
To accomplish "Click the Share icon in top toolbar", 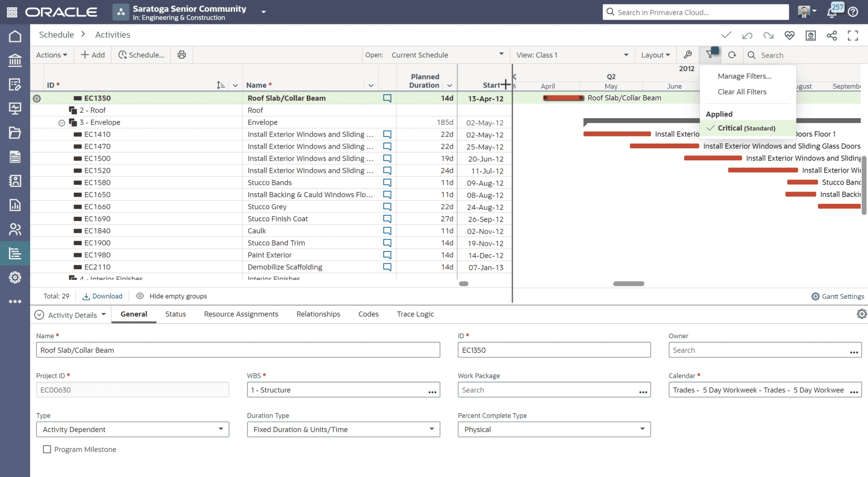I will coord(832,35).
